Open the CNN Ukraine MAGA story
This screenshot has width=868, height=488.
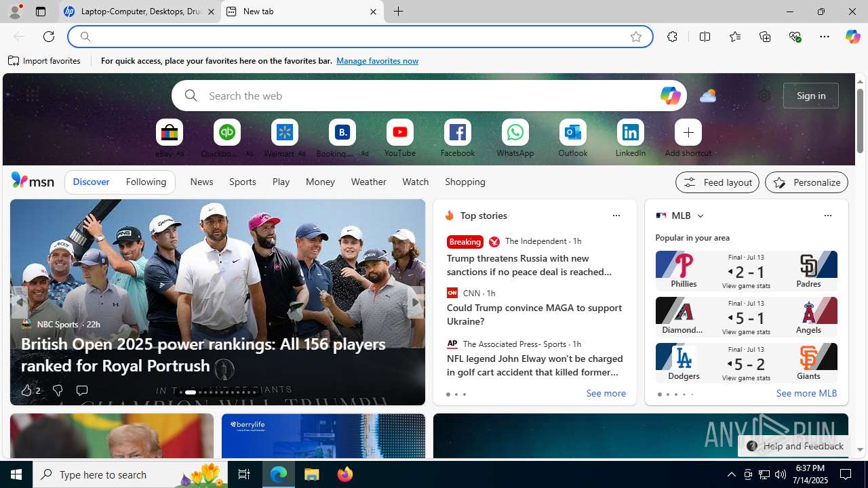[x=535, y=314]
